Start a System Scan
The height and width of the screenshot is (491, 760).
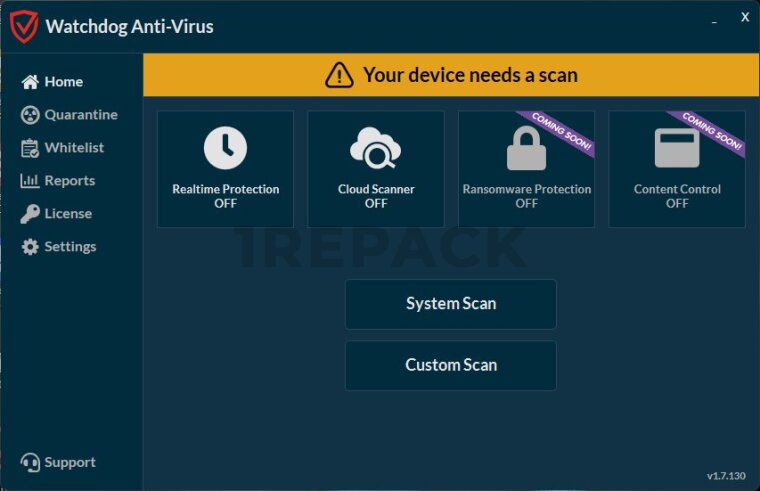click(451, 304)
